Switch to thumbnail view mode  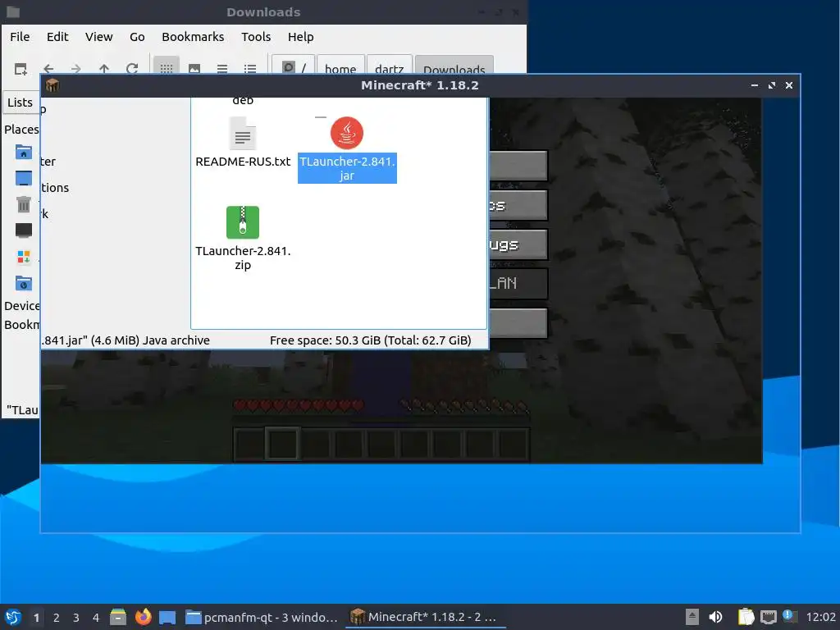pyautogui.click(x=194, y=69)
